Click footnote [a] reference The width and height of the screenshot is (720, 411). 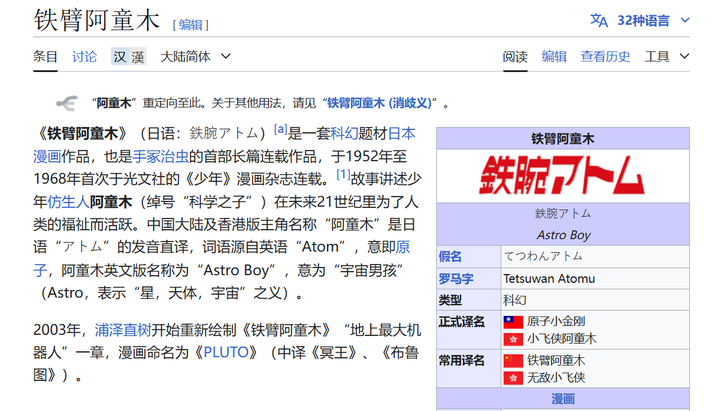click(x=280, y=129)
